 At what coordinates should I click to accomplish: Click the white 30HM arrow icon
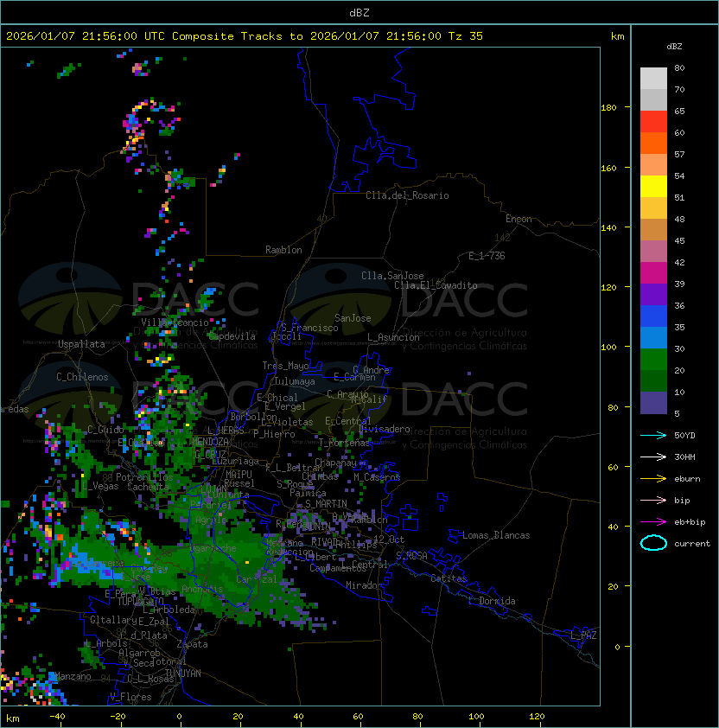653,457
